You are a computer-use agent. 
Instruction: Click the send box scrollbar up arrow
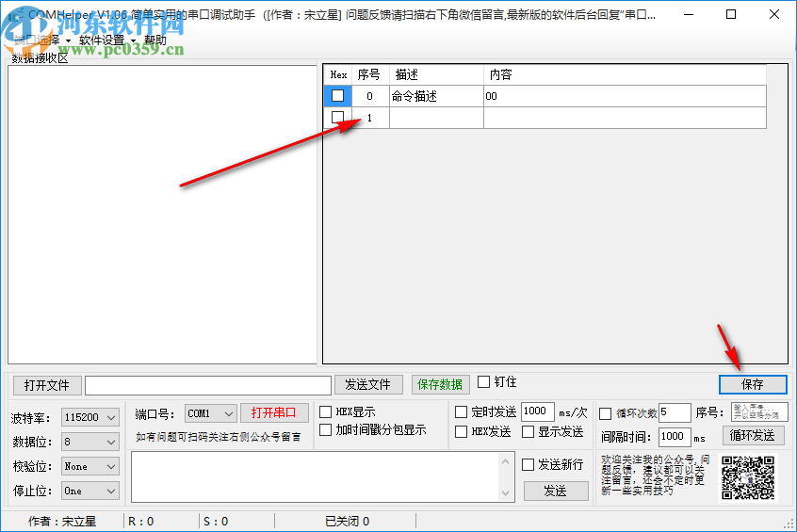click(x=505, y=462)
